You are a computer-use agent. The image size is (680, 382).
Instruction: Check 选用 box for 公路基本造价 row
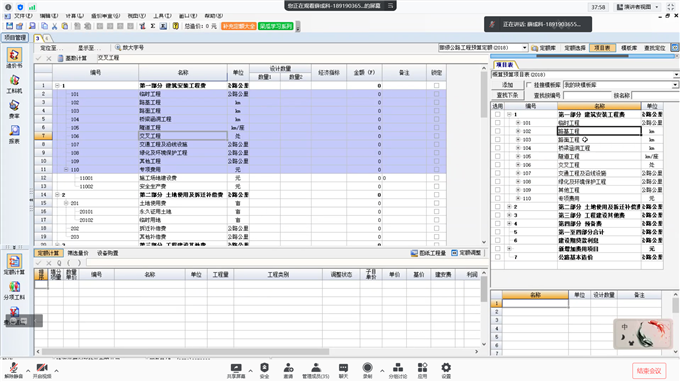point(497,257)
